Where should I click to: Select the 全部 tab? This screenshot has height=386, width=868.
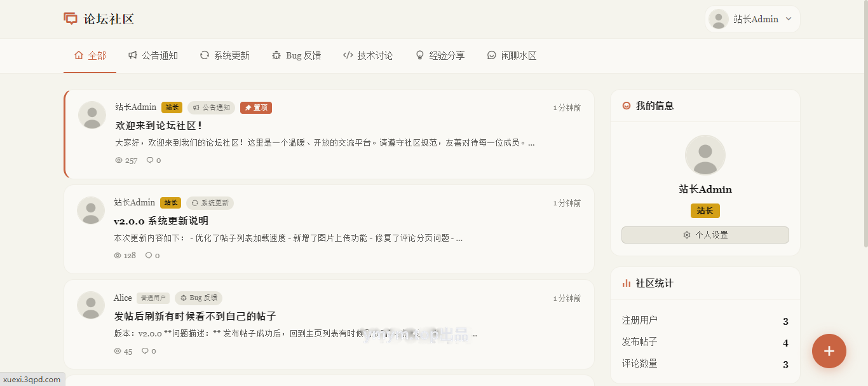(90, 55)
